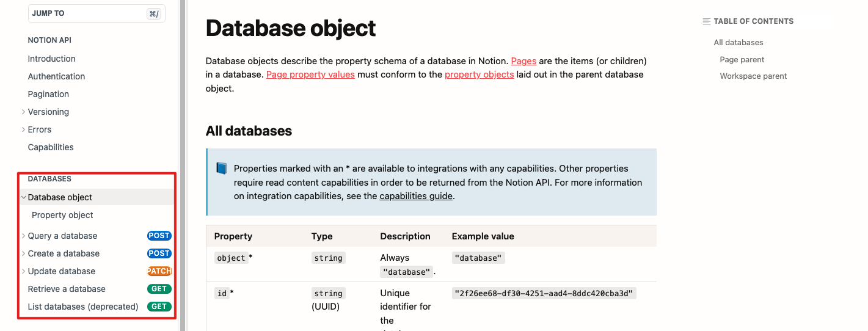868x331 pixels.
Task: Open the Introduction page in sidebar
Action: click(x=52, y=59)
